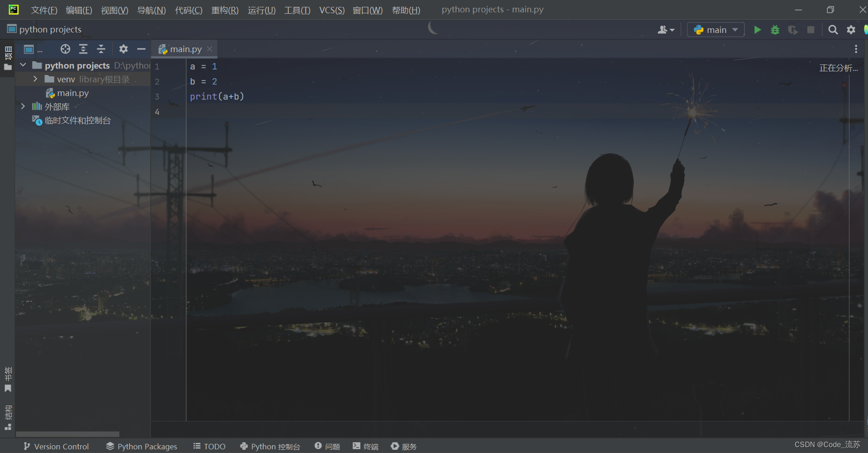Run the main configuration with green play
868x453 pixels.
[x=757, y=30]
